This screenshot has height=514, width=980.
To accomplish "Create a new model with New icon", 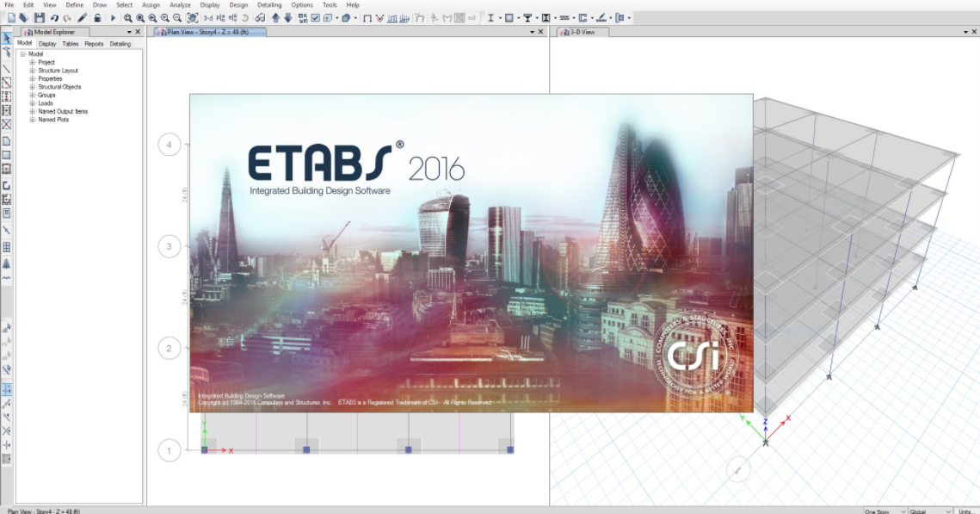I will (11, 18).
